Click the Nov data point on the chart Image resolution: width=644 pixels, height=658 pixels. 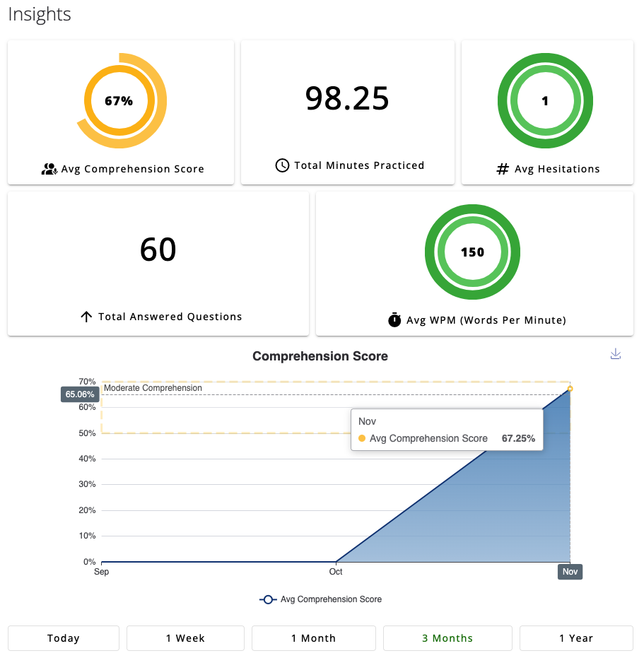click(x=570, y=389)
